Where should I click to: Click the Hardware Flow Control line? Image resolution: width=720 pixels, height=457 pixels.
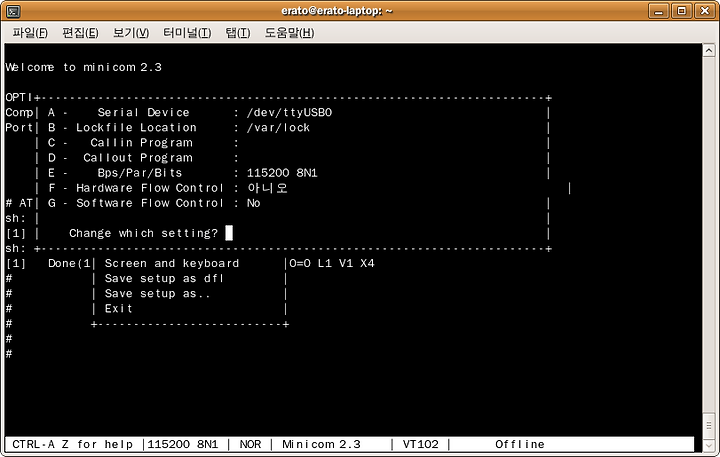[x=168, y=188]
